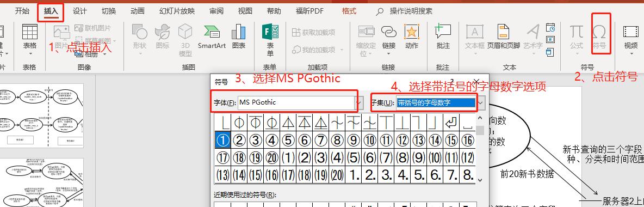Select the parenthesized (1) symbol
Image resolution: width=644 pixels, height=207 pixels.
click(288, 157)
